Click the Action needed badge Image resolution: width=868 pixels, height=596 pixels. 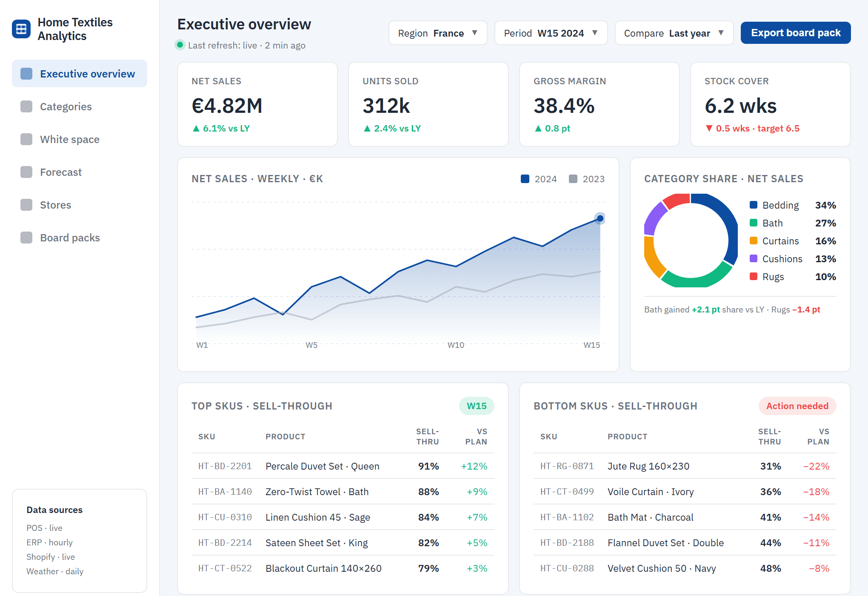797,406
